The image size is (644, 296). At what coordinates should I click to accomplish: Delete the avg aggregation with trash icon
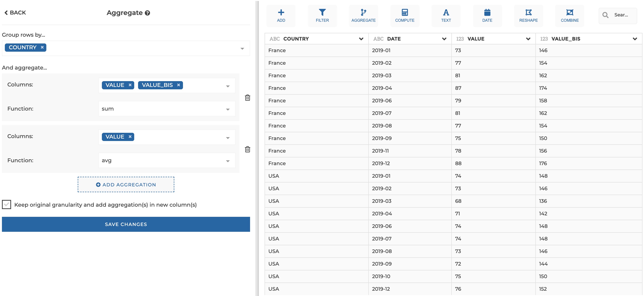[247, 149]
